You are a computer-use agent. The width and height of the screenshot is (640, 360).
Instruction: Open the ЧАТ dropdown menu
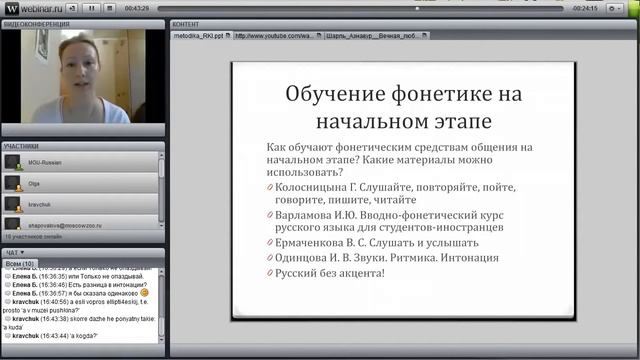click(15, 253)
